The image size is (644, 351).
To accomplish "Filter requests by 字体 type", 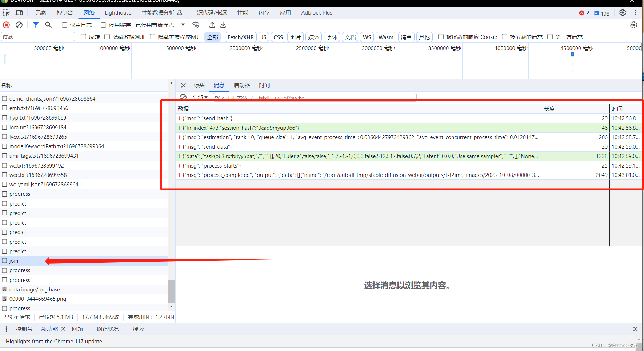I will pos(332,37).
